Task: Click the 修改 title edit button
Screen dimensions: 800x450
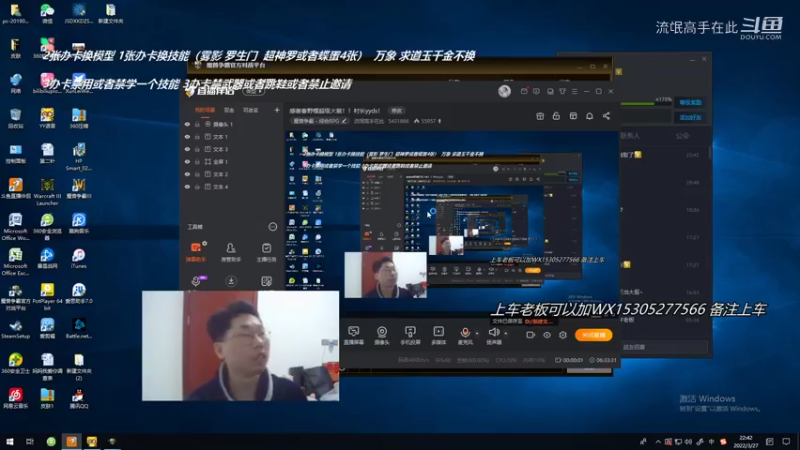Action: (x=396, y=111)
